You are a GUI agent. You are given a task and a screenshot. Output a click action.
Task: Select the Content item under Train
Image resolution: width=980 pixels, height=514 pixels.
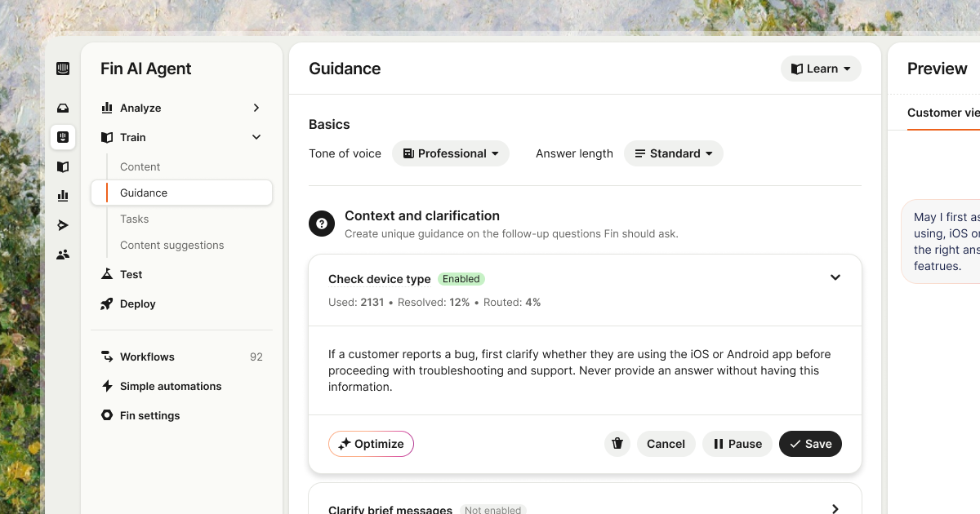click(x=140, y=166)
